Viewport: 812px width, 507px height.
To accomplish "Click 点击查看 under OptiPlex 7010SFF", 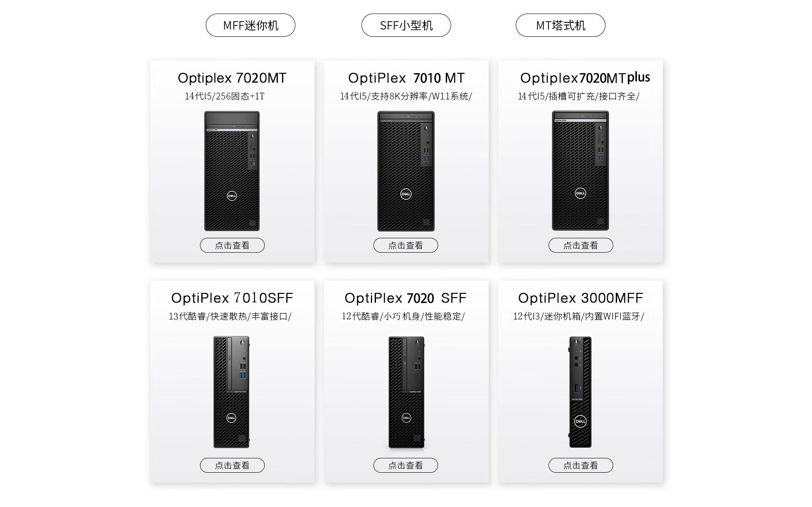I will pos(232,466).
